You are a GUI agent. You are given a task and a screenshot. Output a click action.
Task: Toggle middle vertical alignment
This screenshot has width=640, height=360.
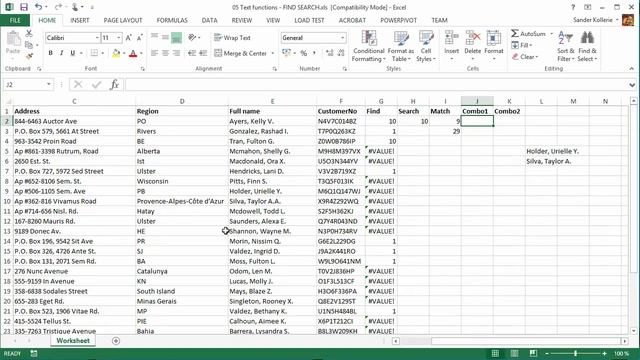165,38
